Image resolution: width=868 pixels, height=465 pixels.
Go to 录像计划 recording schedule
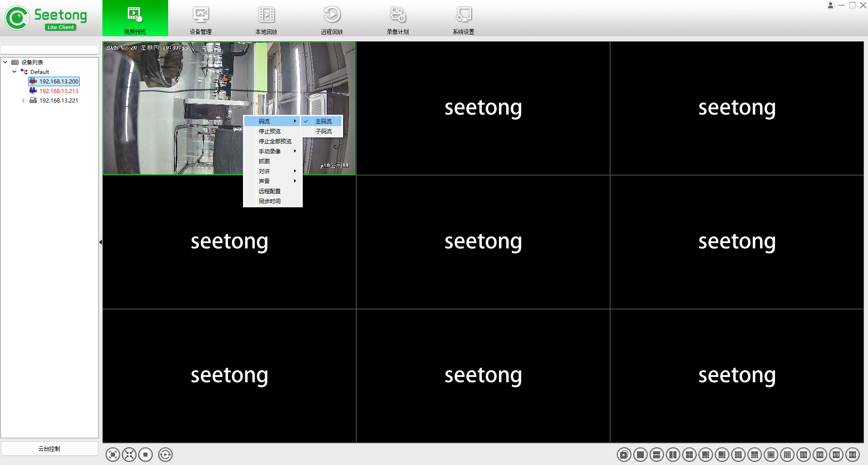tap(398, 19)
